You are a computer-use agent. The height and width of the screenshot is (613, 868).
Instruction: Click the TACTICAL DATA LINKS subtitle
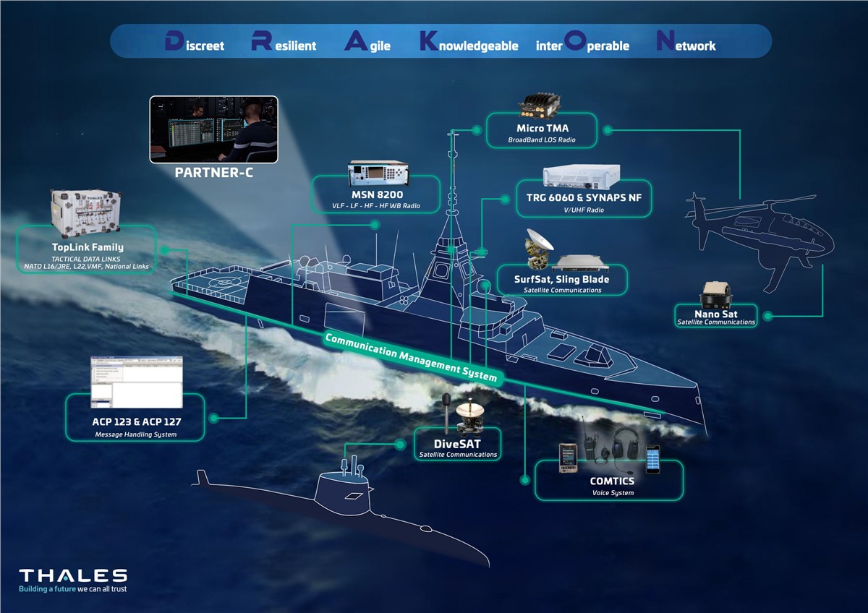click(88, 258)
